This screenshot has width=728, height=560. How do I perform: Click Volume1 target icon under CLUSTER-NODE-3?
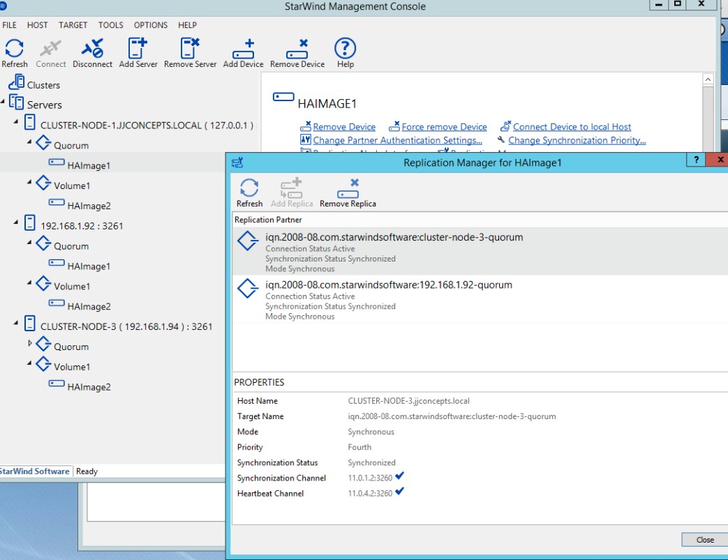(x=43, y=364)
